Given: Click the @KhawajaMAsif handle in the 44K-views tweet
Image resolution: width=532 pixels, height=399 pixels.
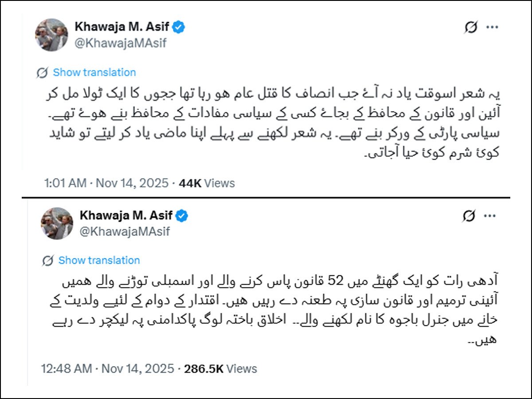Looking at the screenshot, I should [x=121, y=43].
